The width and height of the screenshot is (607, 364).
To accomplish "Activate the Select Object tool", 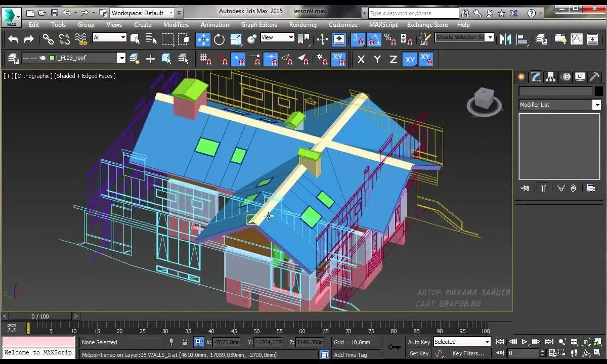I will [135, 39].
